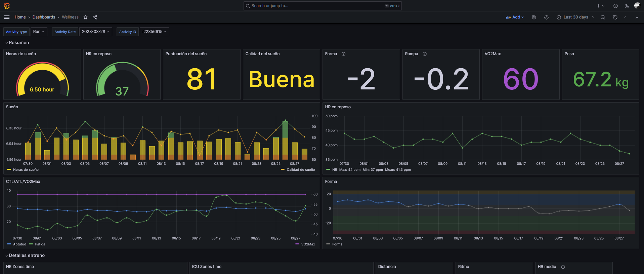Viewport: 644px width, 274px height.
Task: Open Horas de sueño panel title
Action: coord(21,54)
